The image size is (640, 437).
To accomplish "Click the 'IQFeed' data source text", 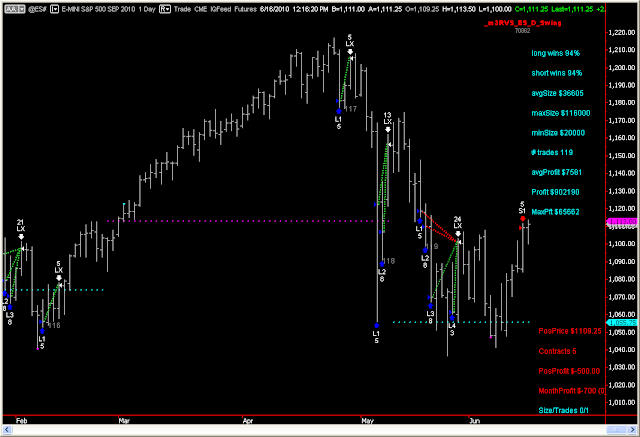I will click(221, 9).
